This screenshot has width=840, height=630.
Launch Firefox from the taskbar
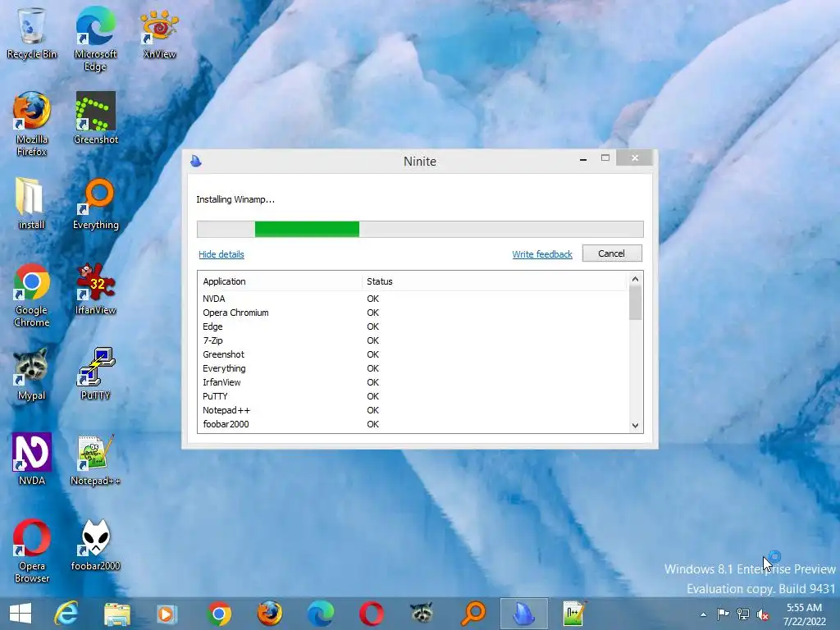coord(269,614)
